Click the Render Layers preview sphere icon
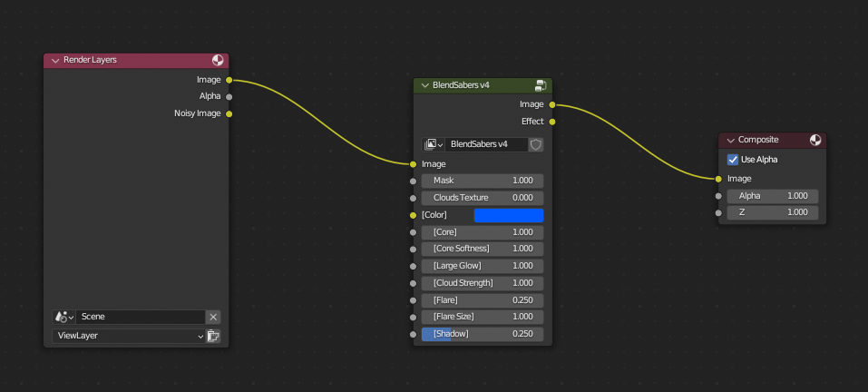Image resolution: width=868 pixels, height=392 pixels. click(x=218, y=60)
